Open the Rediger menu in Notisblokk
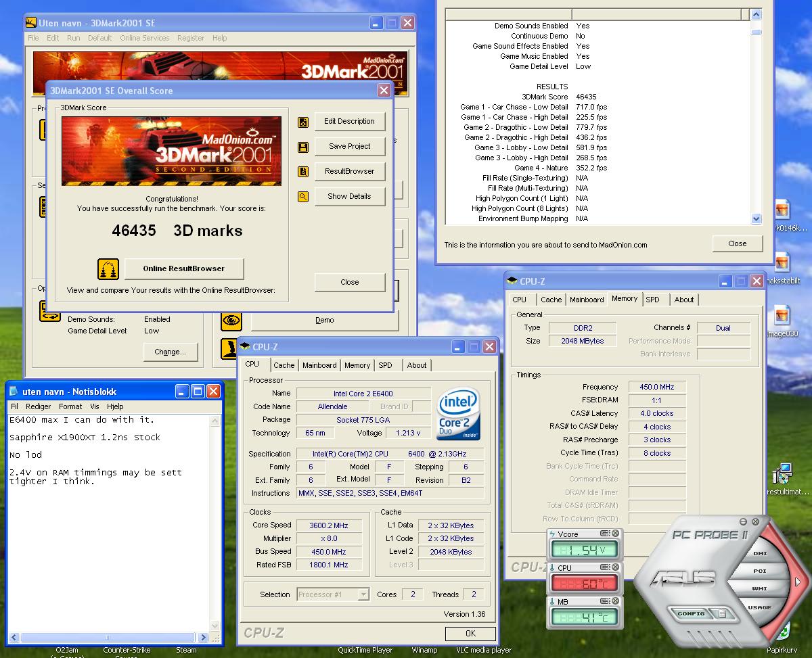 click(39, 406)
